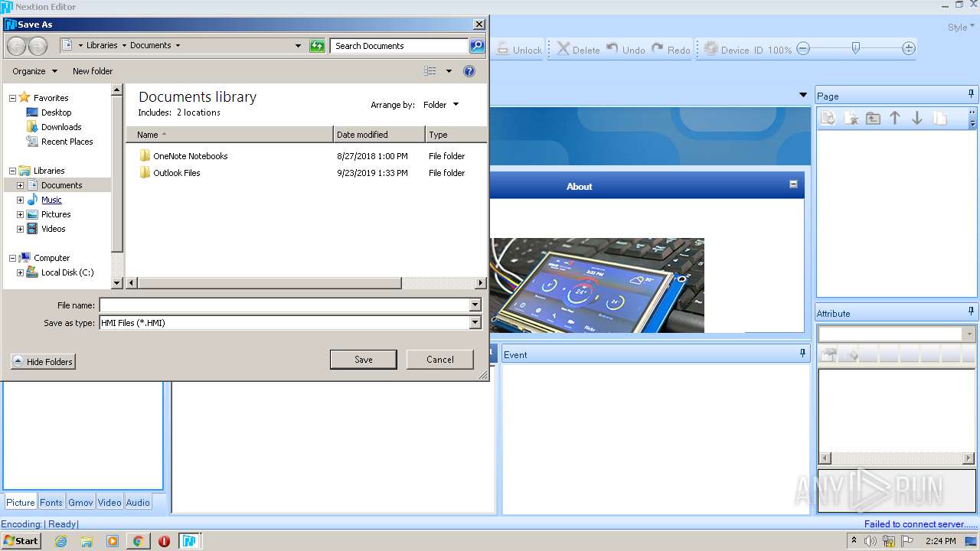
Task: Expand the Music tree node
Action: (20, 200)
